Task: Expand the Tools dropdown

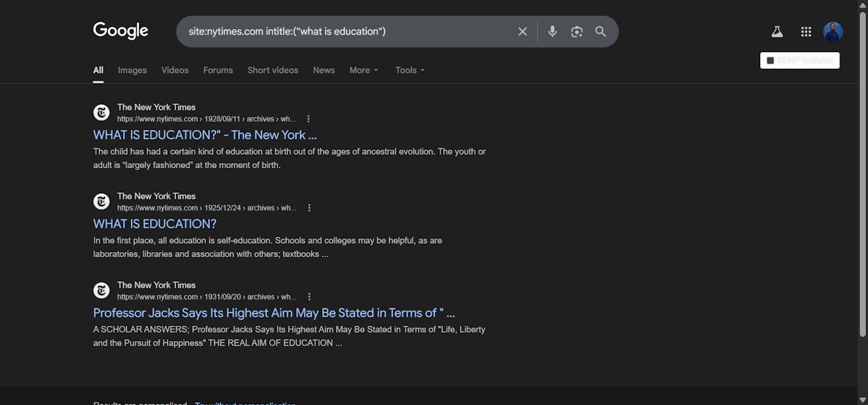Action: pos(410,70)
